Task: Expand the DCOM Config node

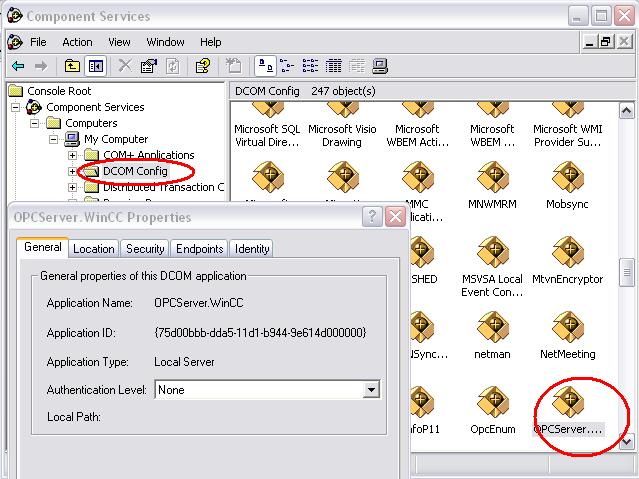Action: click(72, 171)
